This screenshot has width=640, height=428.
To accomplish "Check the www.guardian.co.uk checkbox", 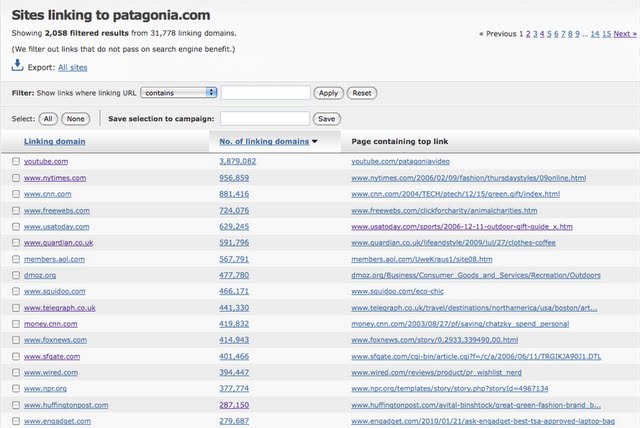I will pyautogui.click(x=16, y=242).
